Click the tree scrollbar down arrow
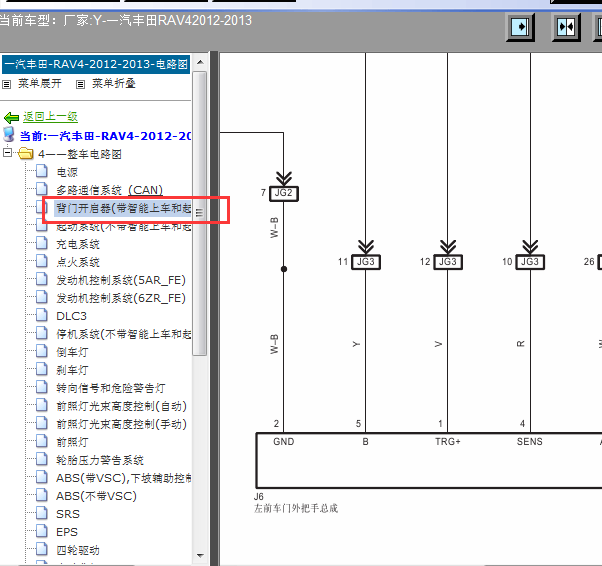The image size is (602, 566). [x=200, y=556]
